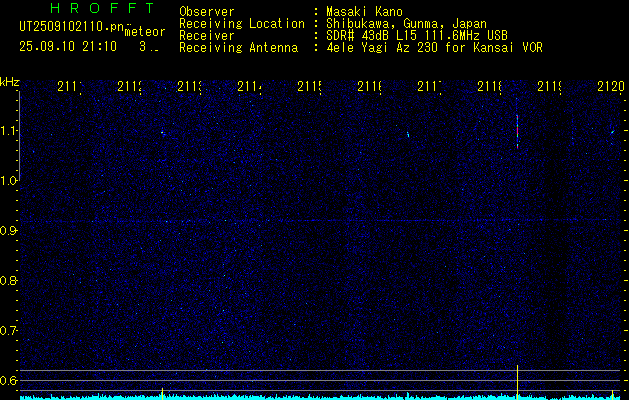Click observer name Masaki Kano
Viewport: 629px width, 400px height.
[x=364, y=11]
